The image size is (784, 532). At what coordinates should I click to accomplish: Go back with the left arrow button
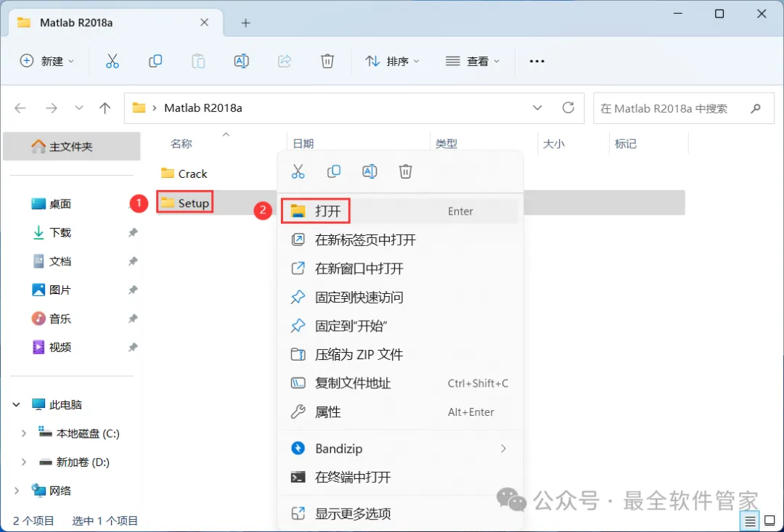(x=20, y=108)
